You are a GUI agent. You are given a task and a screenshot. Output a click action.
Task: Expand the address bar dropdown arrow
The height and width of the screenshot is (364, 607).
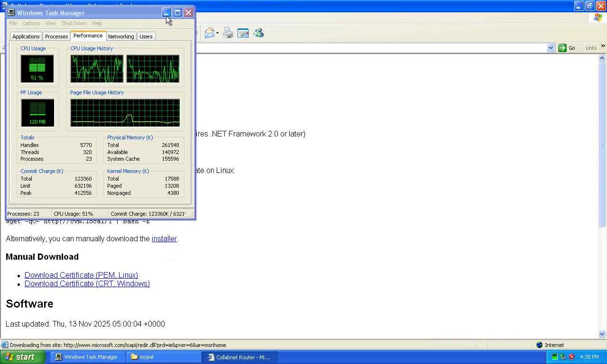(551, 47)
